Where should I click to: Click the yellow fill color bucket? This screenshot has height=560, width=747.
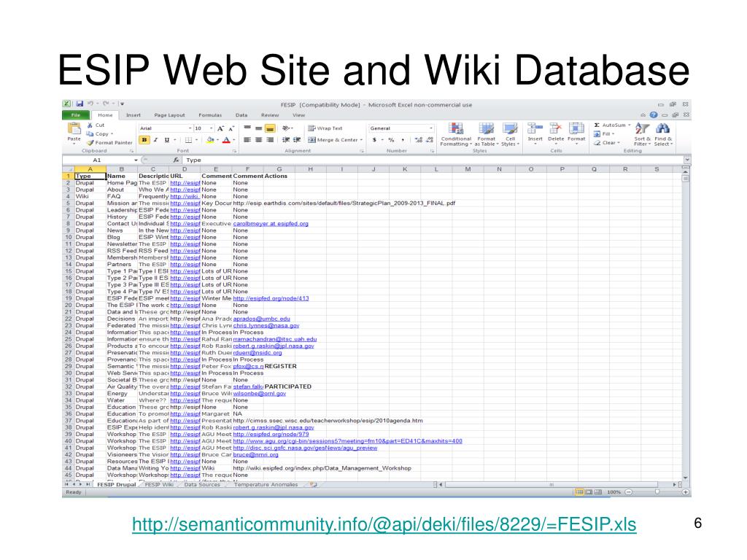click(210, 140)
